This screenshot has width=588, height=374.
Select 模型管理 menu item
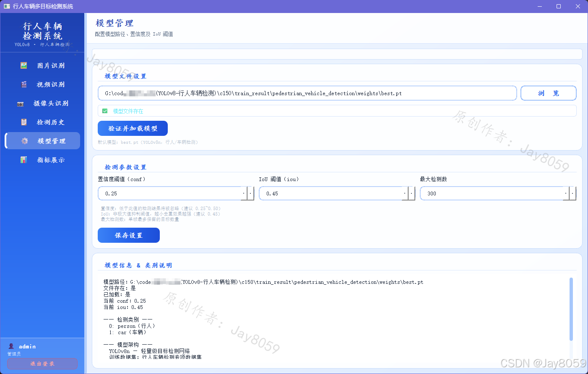point(42,141)
